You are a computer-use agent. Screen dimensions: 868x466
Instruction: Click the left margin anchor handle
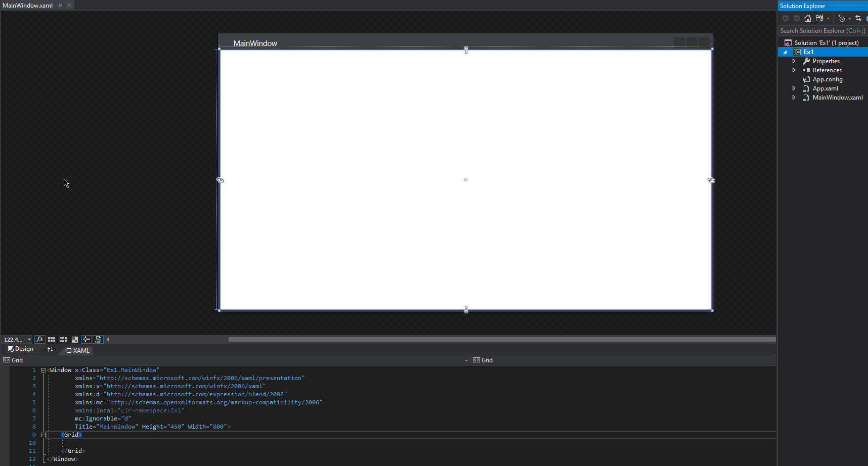point(220,180)
